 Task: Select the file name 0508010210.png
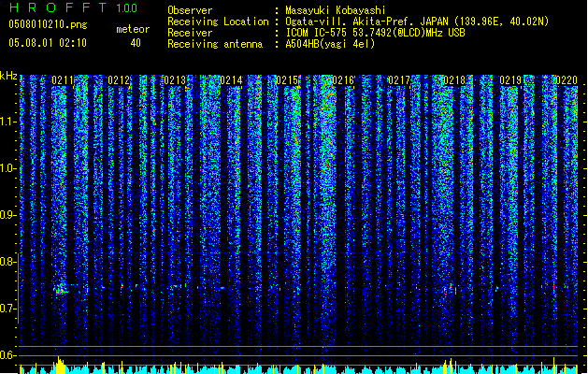[x=48, y=24]
